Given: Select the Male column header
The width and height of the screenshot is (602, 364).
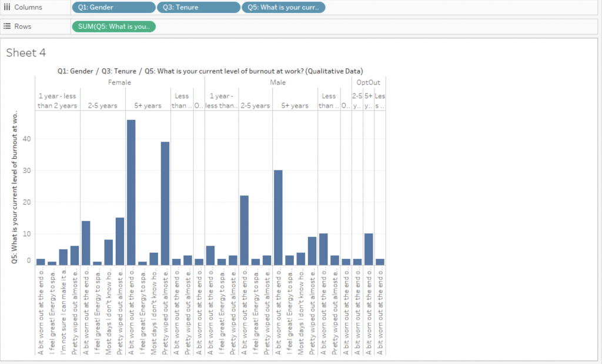Looking at the screenshot, I should click(x=278, y=82).
